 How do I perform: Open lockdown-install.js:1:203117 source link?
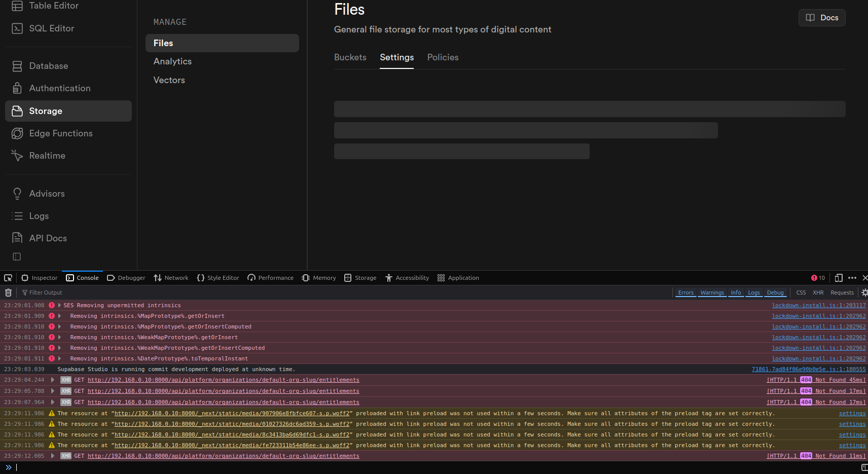point(818,305)
